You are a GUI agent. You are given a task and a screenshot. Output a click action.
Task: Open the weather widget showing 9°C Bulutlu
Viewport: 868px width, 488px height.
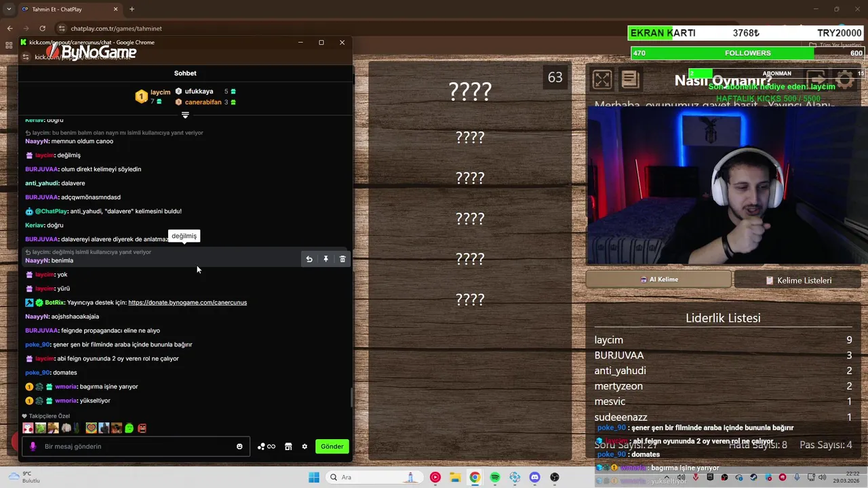tap(23, 477)
